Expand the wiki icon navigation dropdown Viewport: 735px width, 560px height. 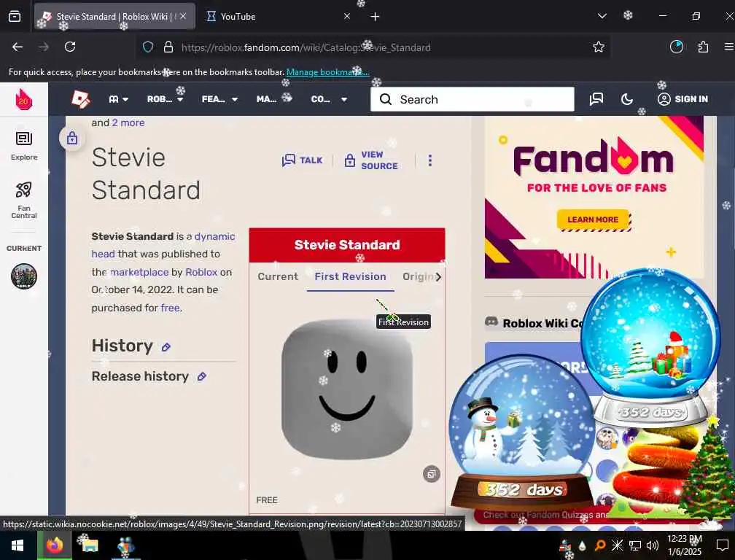[119, 99]
